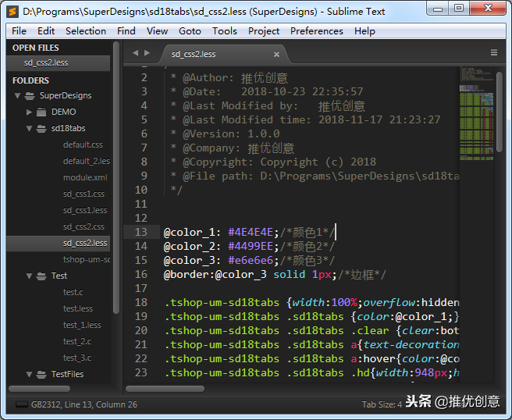Select sd_css2.less under Open Files
This screenshot has height=420, width=512.
coord(58,62)
